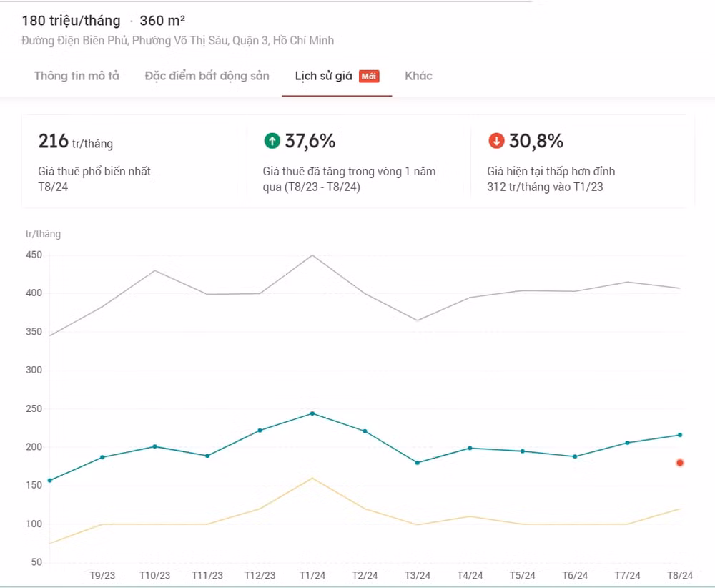Image resolution: width=715 pixels, height=588 pixels.
Task: Open the 'Khác' tab
Action: [x=418, y=76]
